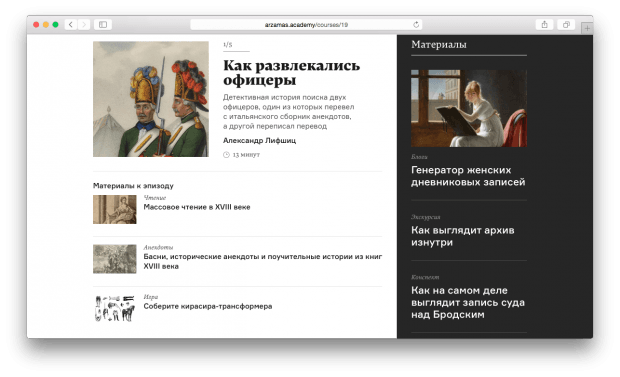
Task: Open the Share button in the toolbar
Action: (x=544, y=25)
